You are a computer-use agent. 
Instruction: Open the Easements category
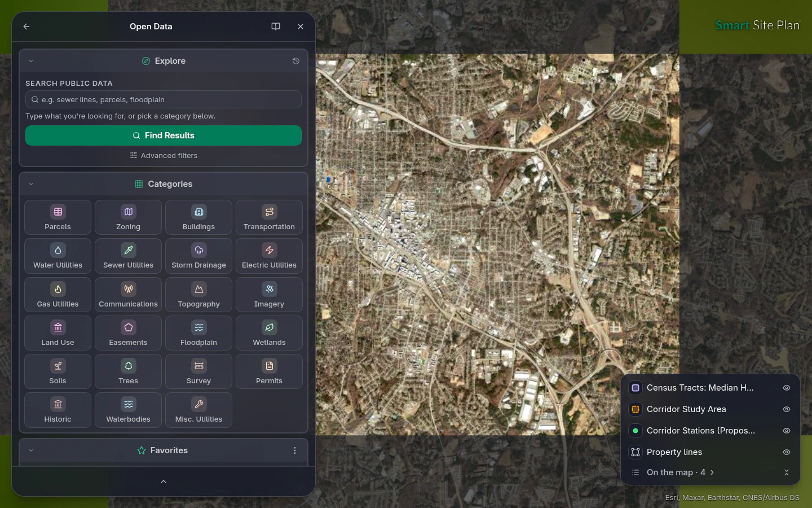[x=128, y=333]
